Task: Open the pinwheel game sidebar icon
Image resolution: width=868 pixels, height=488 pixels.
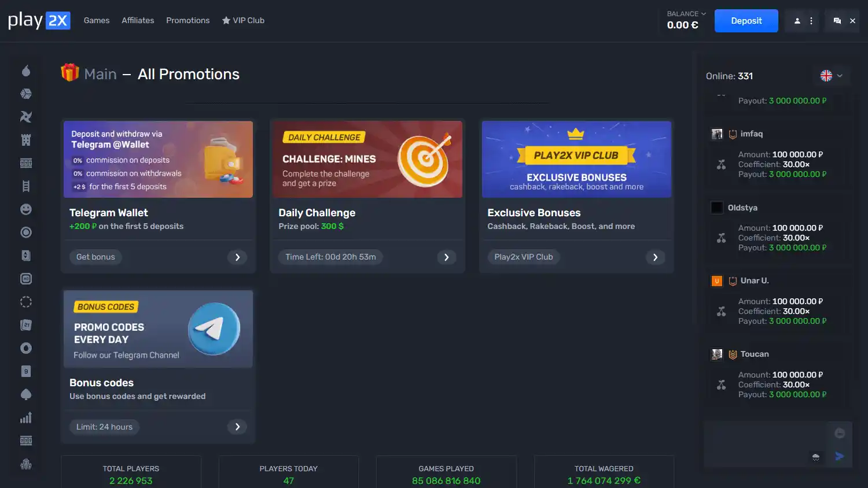Action: (x=26, y=117)
